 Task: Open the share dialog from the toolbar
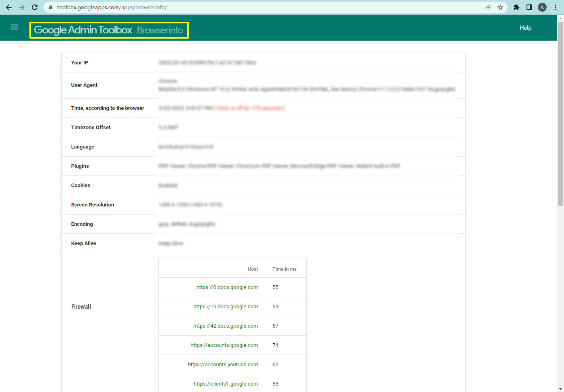(x=487, y=7)
